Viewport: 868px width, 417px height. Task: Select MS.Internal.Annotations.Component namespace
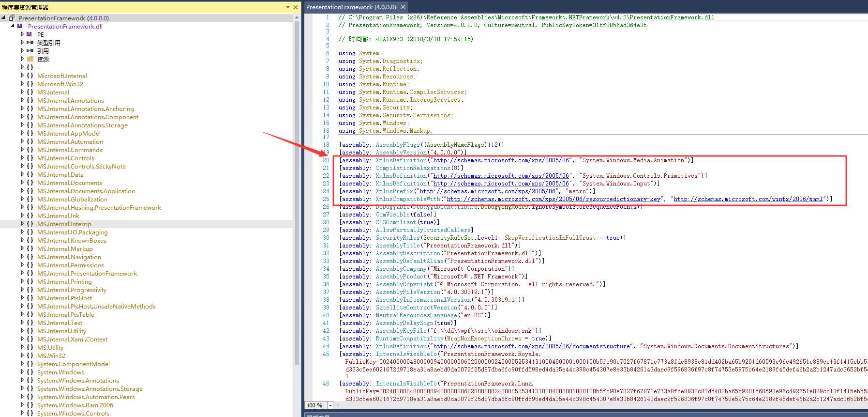[x=88, y=117]
